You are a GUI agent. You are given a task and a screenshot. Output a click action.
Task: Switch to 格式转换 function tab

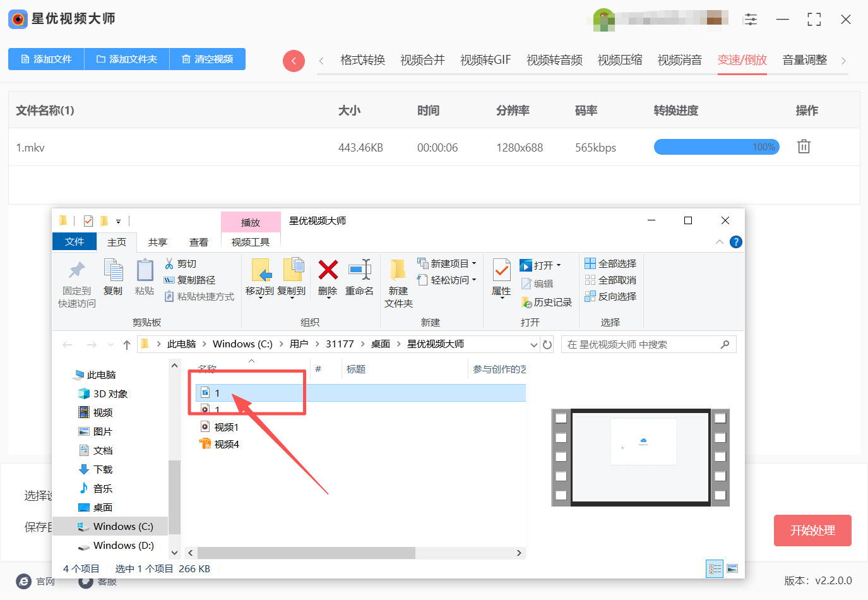[x=363, y=60]
